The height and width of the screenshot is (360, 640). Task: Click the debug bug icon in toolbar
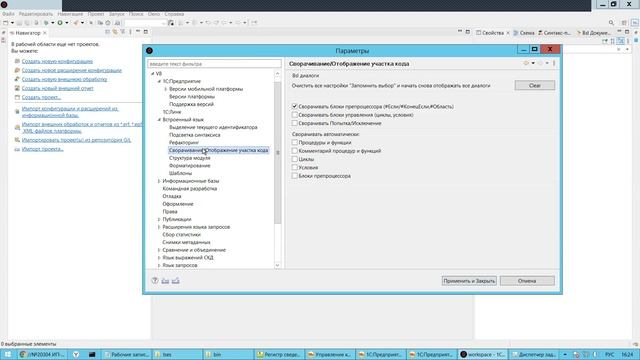[46, 23]
